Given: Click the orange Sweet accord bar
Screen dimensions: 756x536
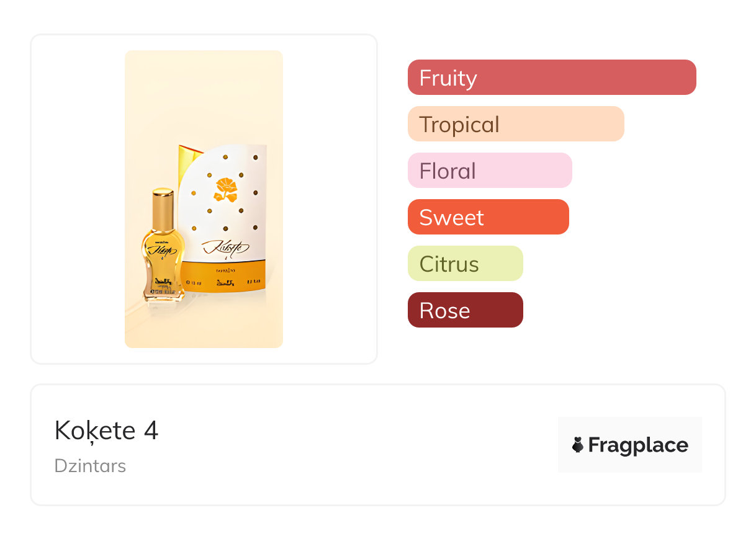Looking at the screenshot, I should (488, 217).
